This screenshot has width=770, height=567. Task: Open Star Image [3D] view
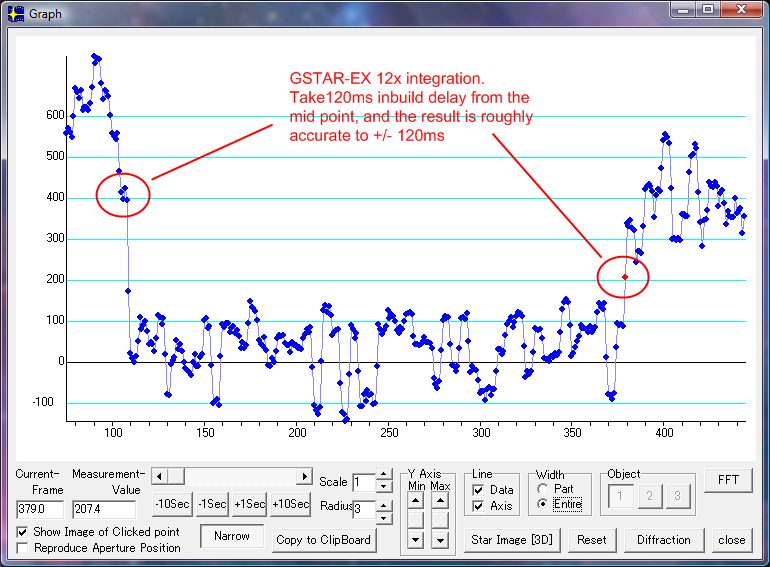pyautogui.click(x=512, y=540)
